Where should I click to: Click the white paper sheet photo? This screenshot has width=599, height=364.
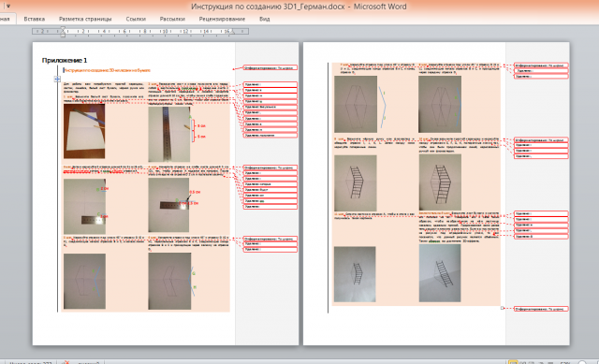[x=84, y=131]
